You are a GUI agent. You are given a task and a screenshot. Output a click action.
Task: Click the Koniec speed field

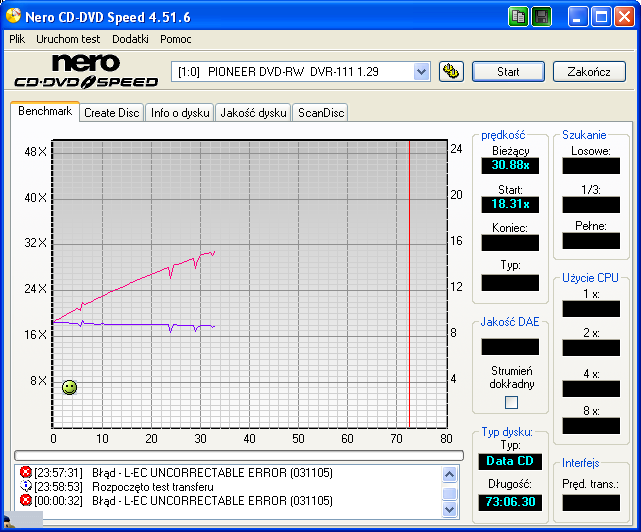point(510,242)
